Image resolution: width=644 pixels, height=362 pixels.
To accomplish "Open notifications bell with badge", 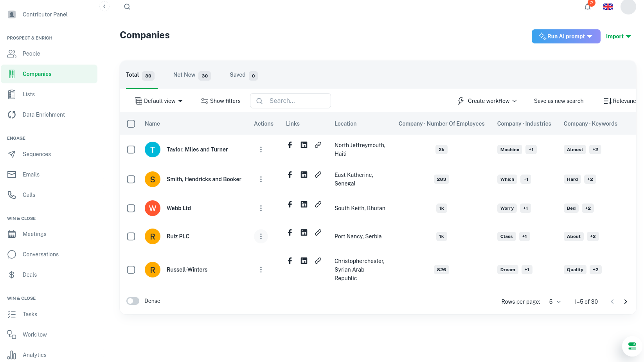I will [x=588, y=7].
